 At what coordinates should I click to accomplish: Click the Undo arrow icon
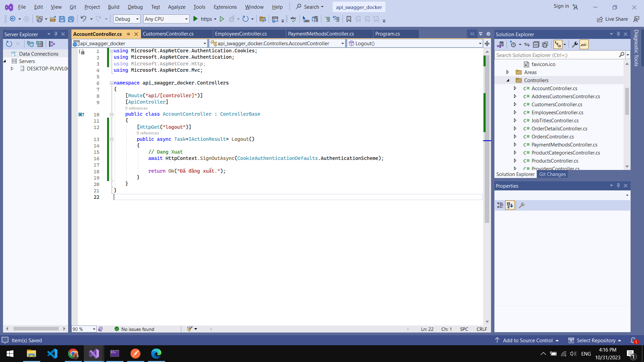coord(83,19)
